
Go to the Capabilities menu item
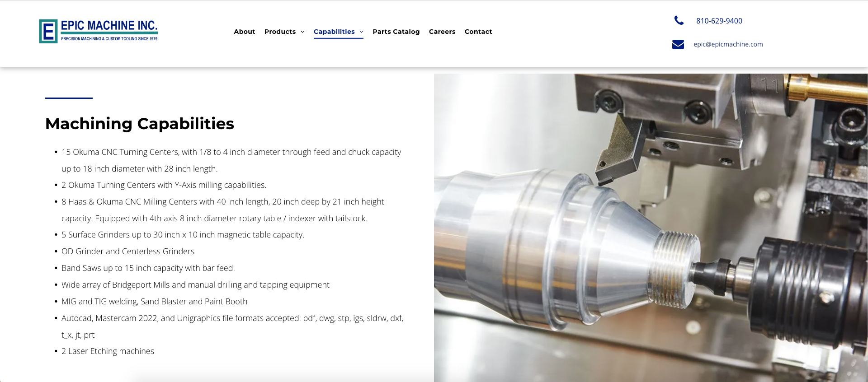click(x=334, y=32)
